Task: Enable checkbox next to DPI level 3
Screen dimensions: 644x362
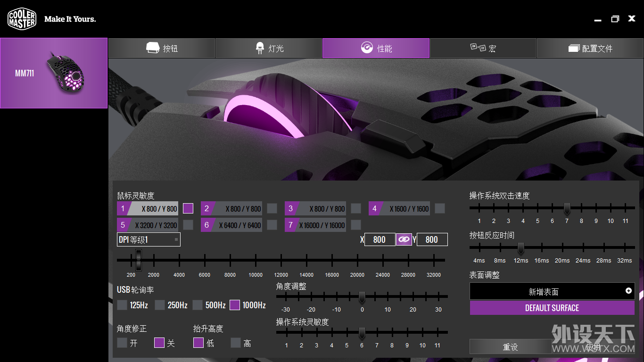Action: point(356,208)
